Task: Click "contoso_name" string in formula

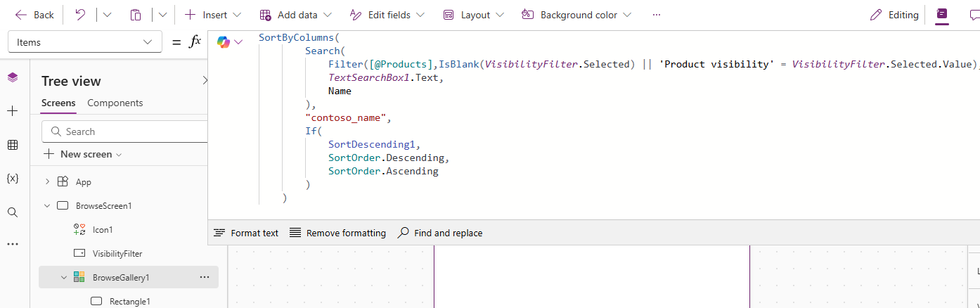Action: coord(346,117)
